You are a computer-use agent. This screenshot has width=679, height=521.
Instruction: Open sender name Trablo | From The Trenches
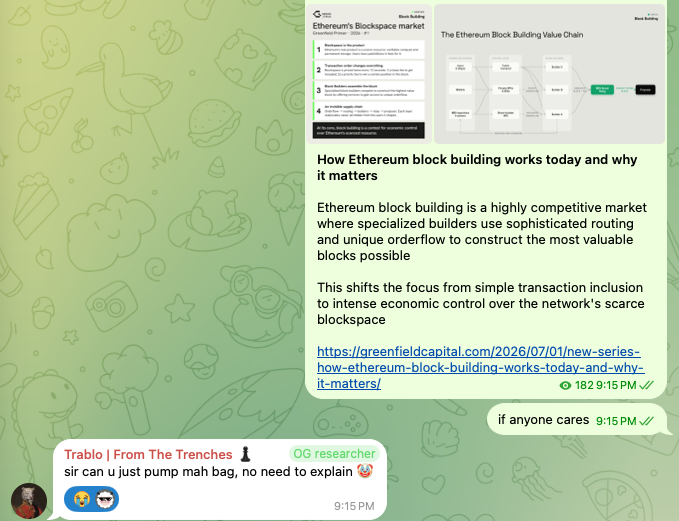[x=149, y=454]
